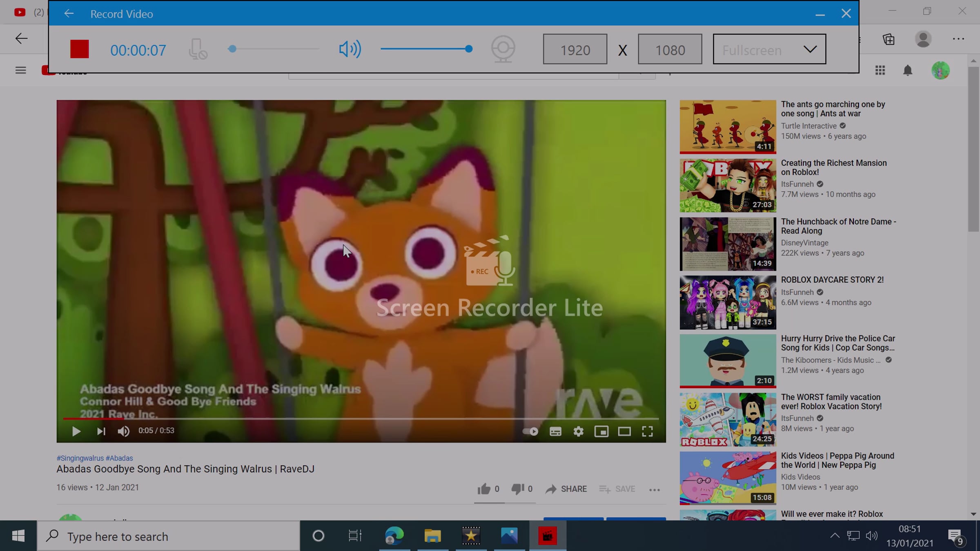Click the system audio speaker icon in recorder
Viewport: 980px width, 551px height.
(350, 49)
